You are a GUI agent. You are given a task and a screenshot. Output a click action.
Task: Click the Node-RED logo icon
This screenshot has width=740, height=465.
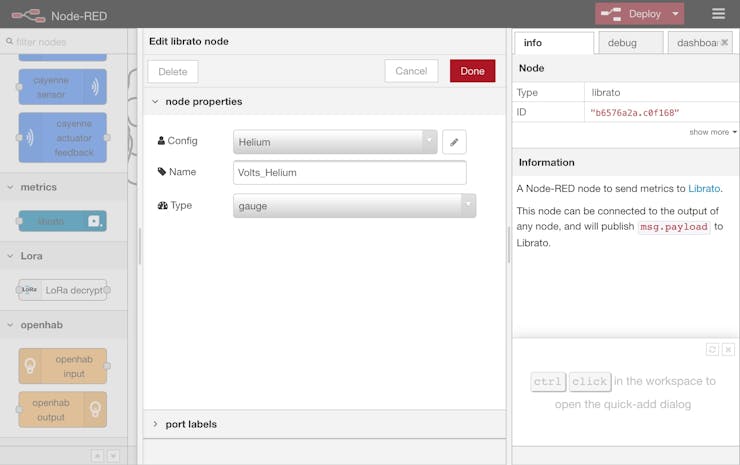(28, 16)
